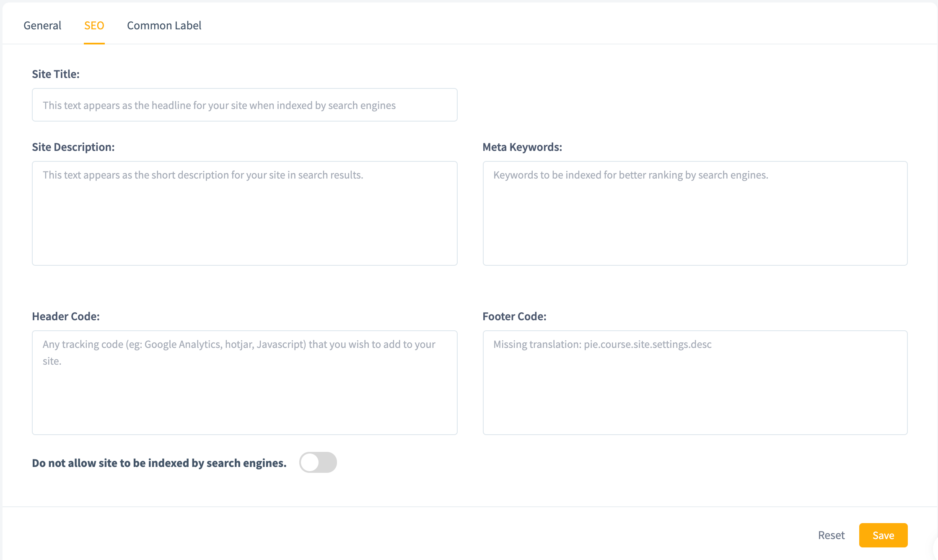Click the "Meta Keywords:" label
The width and height of the screenshot is (938, 560).
(x=522, y=147)
